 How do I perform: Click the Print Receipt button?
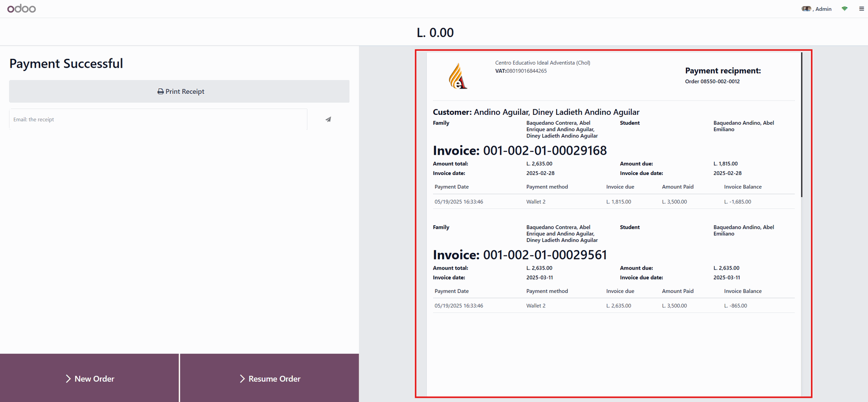[179, 91]
